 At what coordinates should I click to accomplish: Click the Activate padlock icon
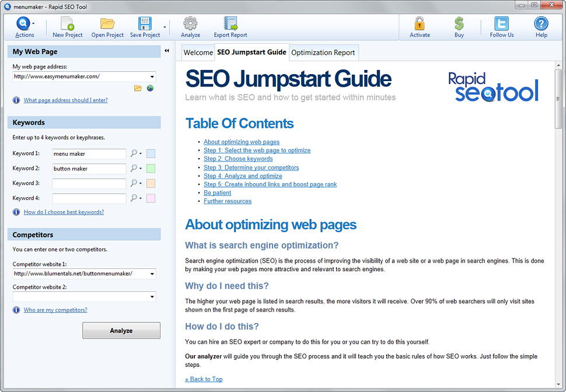click(420, 23)
